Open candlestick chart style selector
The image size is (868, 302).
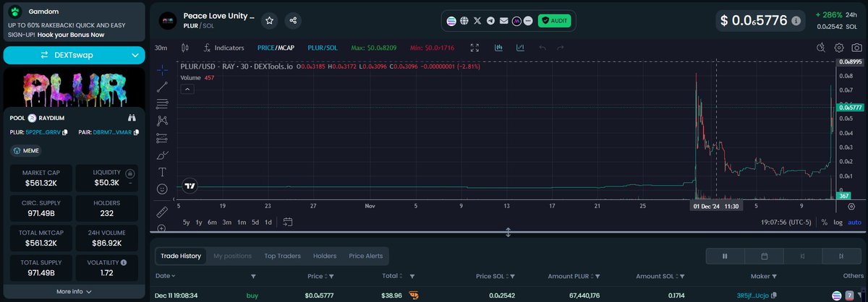pyautogui.click(x=184, y=48)
